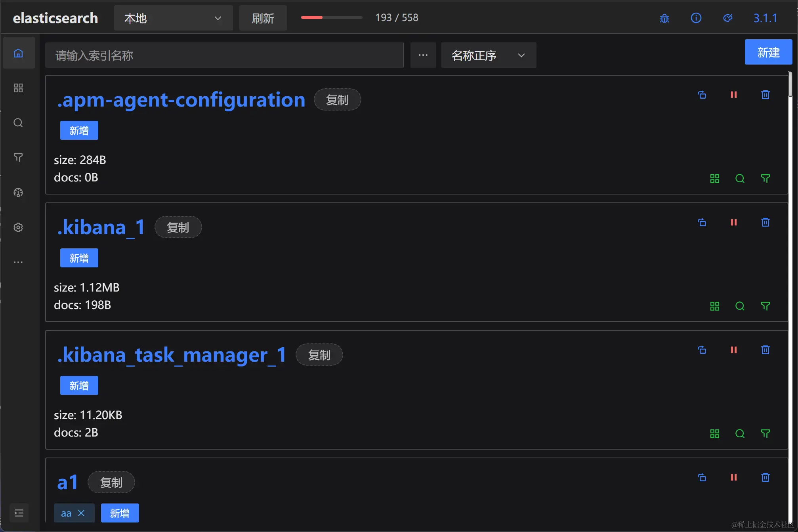Open the monitoring gauge icon in sidebar
This screenshot has width=798, height=532.
coord(18,193)
